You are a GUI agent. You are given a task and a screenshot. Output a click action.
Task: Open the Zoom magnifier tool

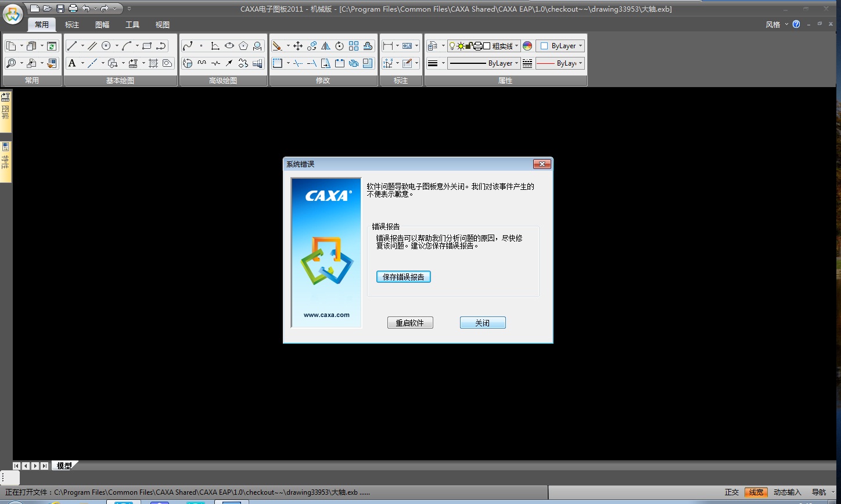(11, 63)
